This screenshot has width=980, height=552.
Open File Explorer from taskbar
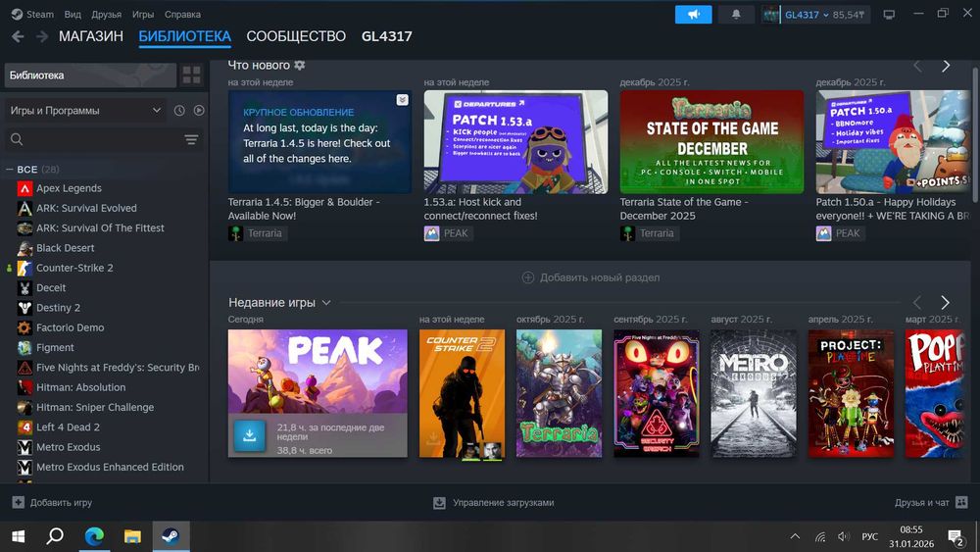132,536
